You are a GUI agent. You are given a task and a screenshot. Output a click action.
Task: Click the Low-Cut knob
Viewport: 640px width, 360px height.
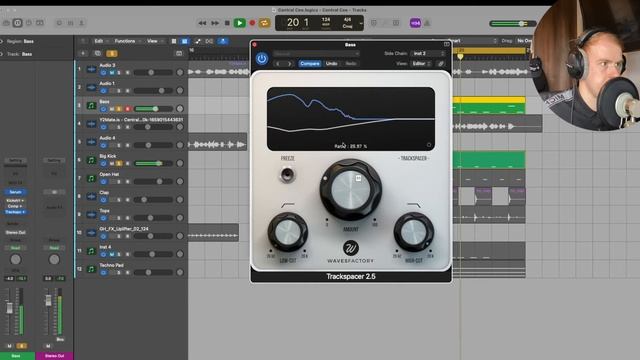click(287, 232)
